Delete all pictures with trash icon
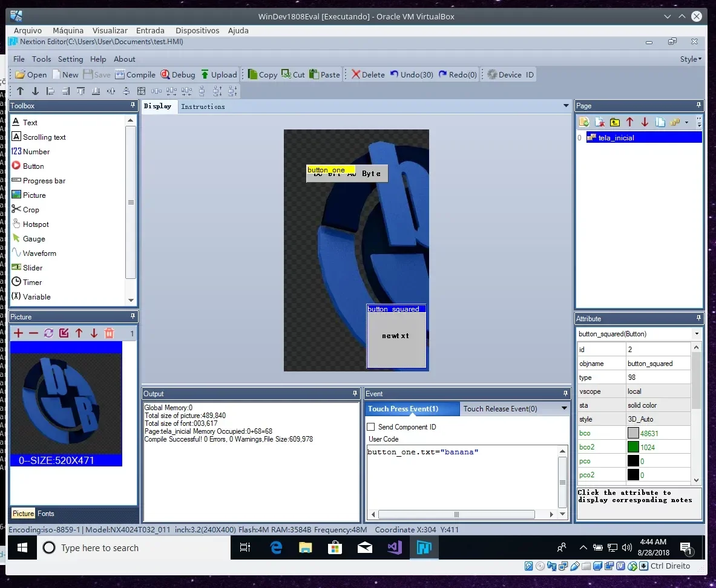Screen dimensions: 716x588 (x=109, y=333)
